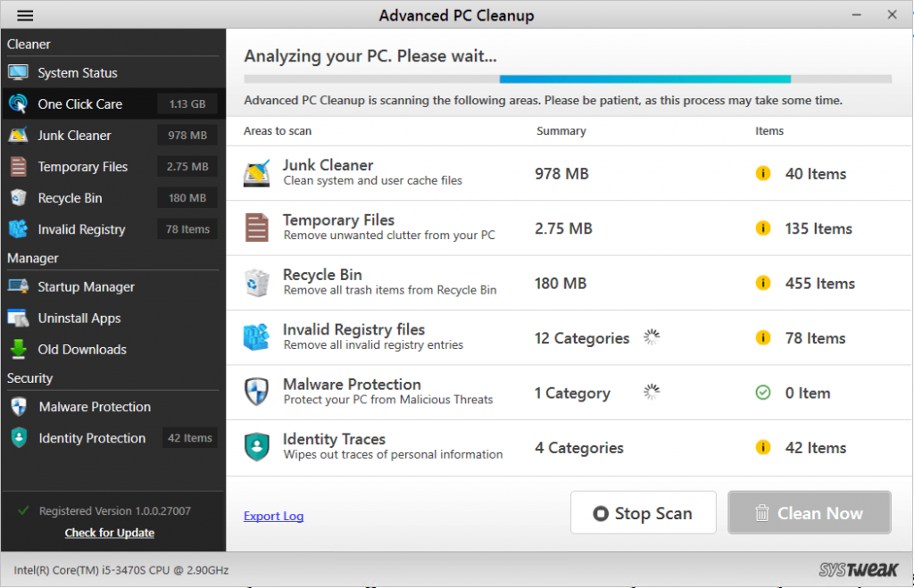Image resolution: width=914 pixels, height=588 pixels.
Task: Open the Uninstall Apps tool
Action: click(x=80, y=318)
